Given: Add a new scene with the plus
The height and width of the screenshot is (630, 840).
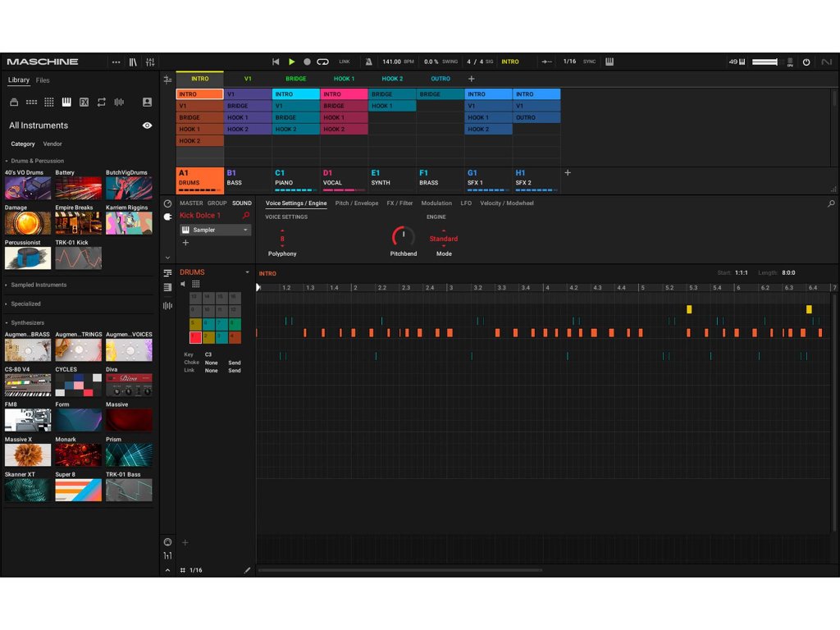Looking at the screenshot, I should click(x=472, y=79).
